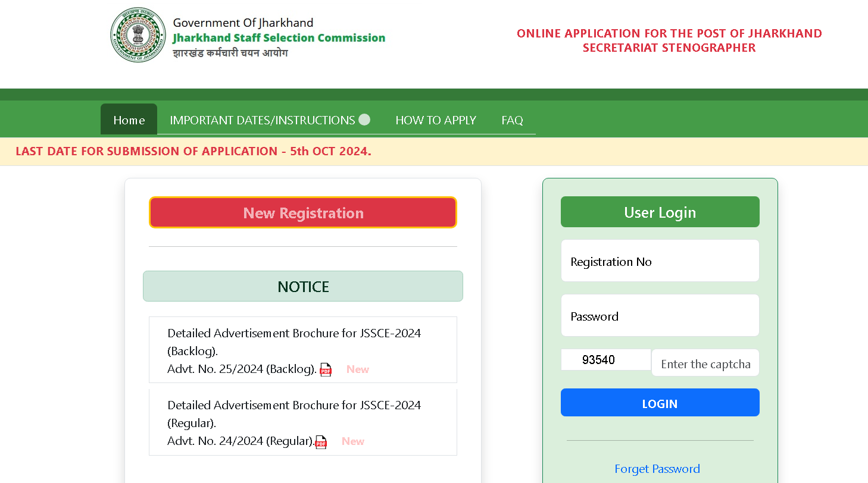868x483 pixels.
Task: Click the Hindi commission name text
Action: click(230, 53)
